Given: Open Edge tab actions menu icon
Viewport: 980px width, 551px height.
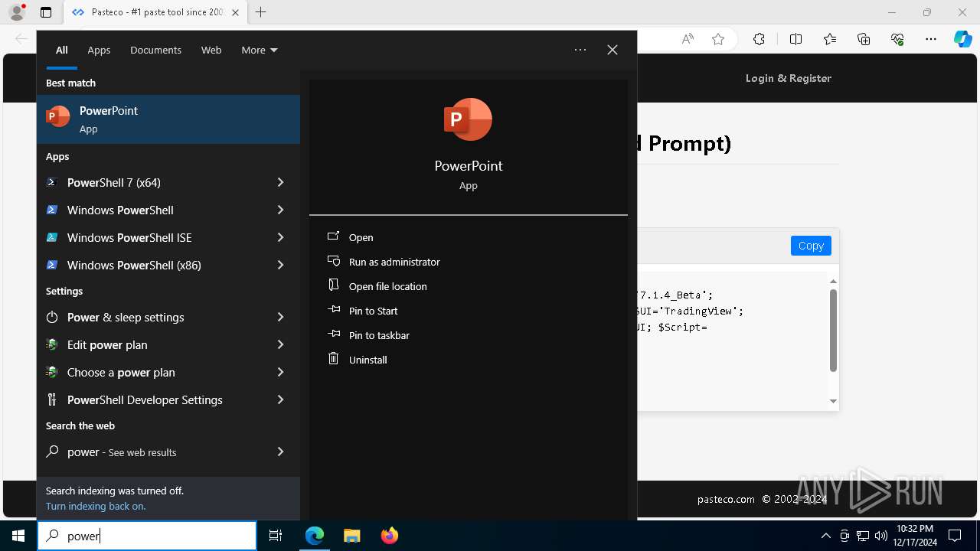Looking at the screenshot, I should pos(46,12).
